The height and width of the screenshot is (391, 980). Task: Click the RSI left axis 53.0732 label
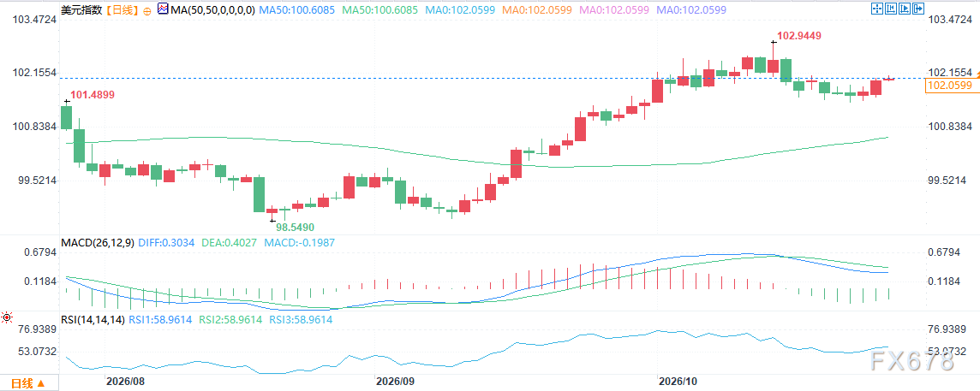[x=39, y=352]
